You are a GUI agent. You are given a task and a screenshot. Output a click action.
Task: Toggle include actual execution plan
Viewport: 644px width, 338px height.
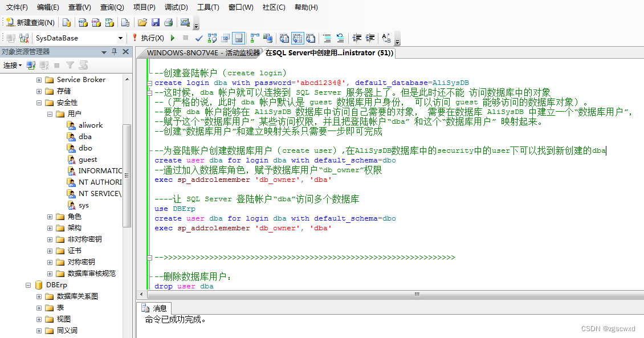point(255,38)
